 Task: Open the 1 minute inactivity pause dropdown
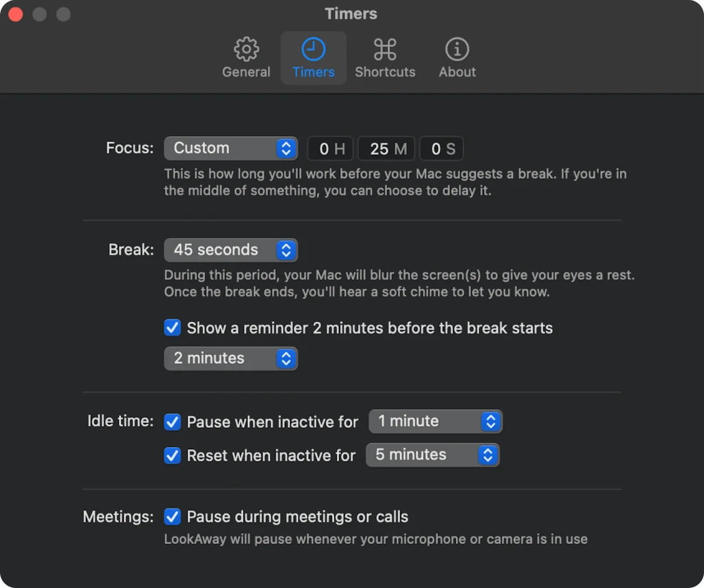[x=435, y=421]
